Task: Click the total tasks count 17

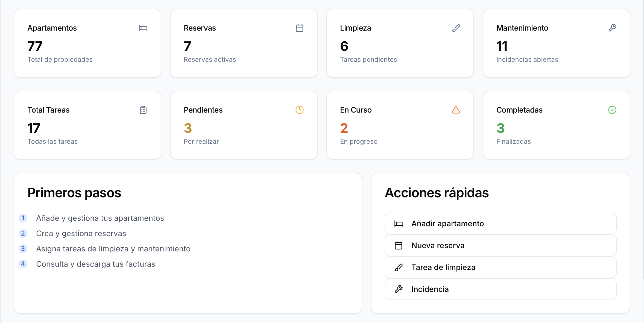Action: (x=34, y=128)
